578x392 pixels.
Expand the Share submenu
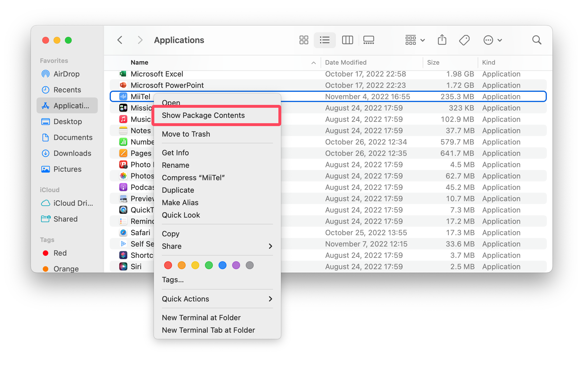pos(217,246)
